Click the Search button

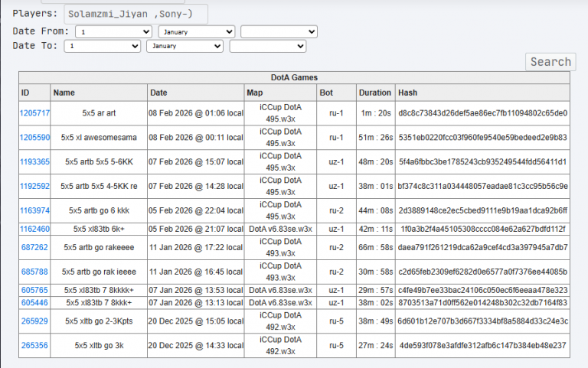550,62
